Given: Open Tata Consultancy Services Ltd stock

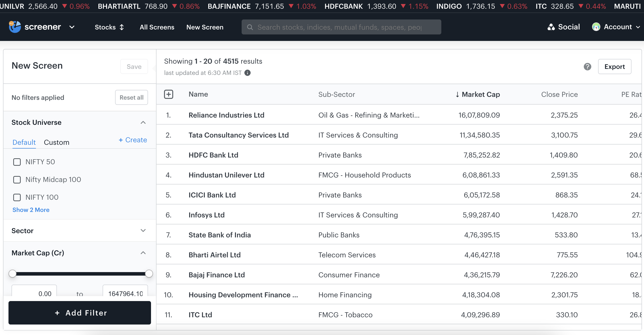Looking at the screenshot, I should (238, 135).
